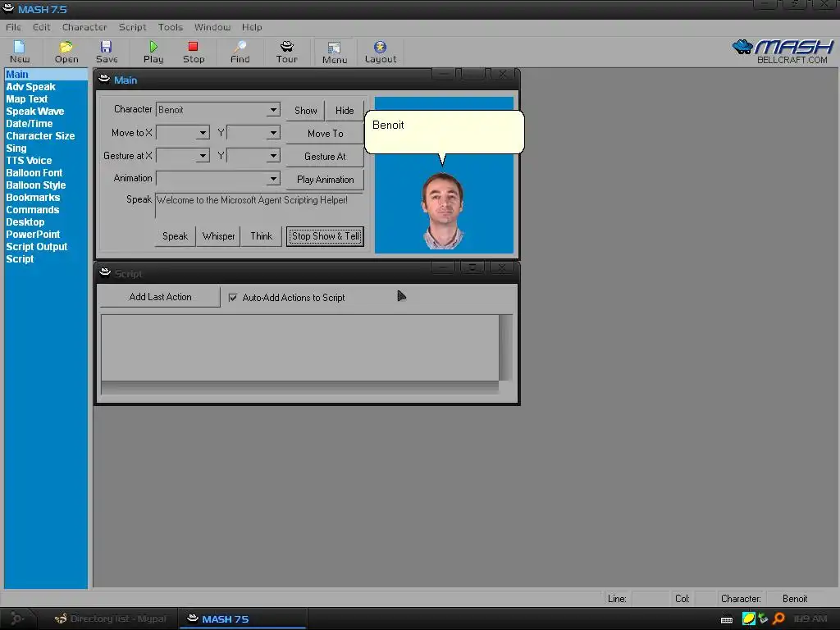Toggle Auto-Add Actions to Script checkbox
Screen dimensions: 840x630
[232, 297]
